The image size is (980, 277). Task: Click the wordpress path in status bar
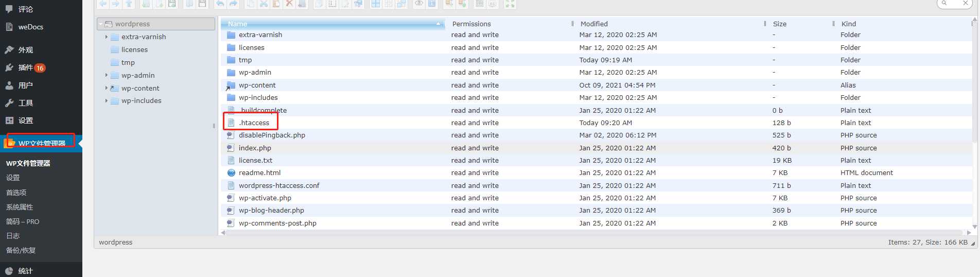pos(115,242)
